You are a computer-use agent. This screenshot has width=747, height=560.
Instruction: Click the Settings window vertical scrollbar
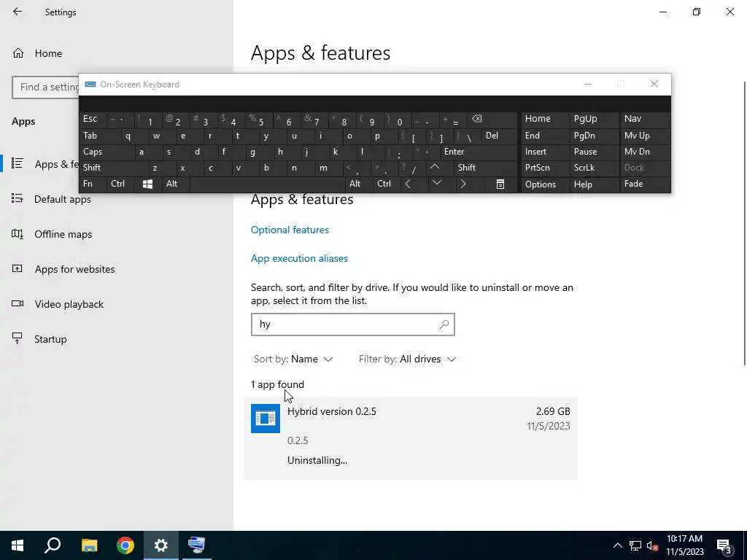click(x=744, y=224)
